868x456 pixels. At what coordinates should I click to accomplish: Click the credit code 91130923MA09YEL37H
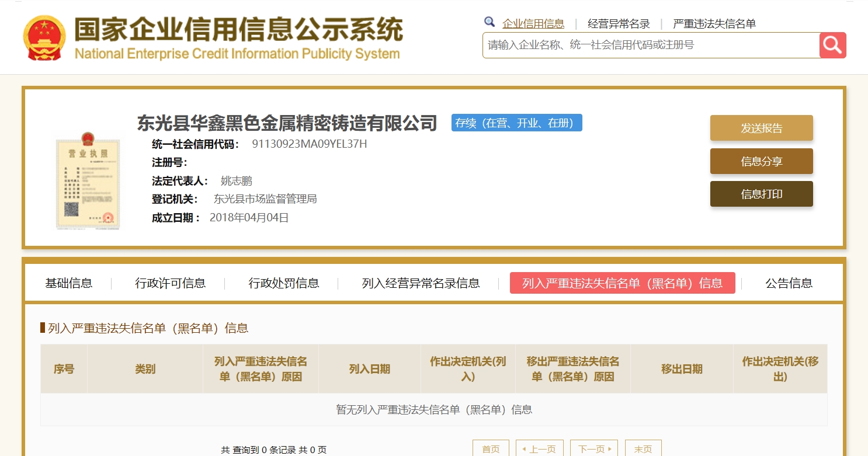click(310, 144)
